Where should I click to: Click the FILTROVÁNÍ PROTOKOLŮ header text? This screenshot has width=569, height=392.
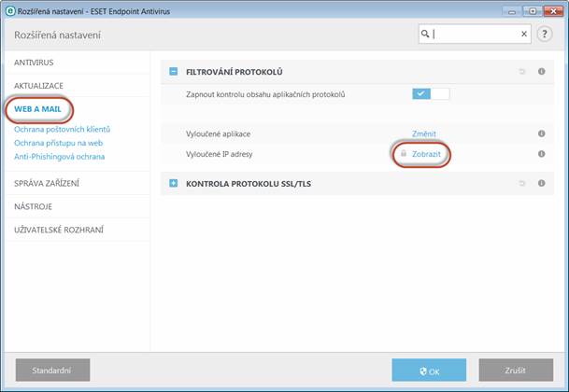tap(235, 72)
